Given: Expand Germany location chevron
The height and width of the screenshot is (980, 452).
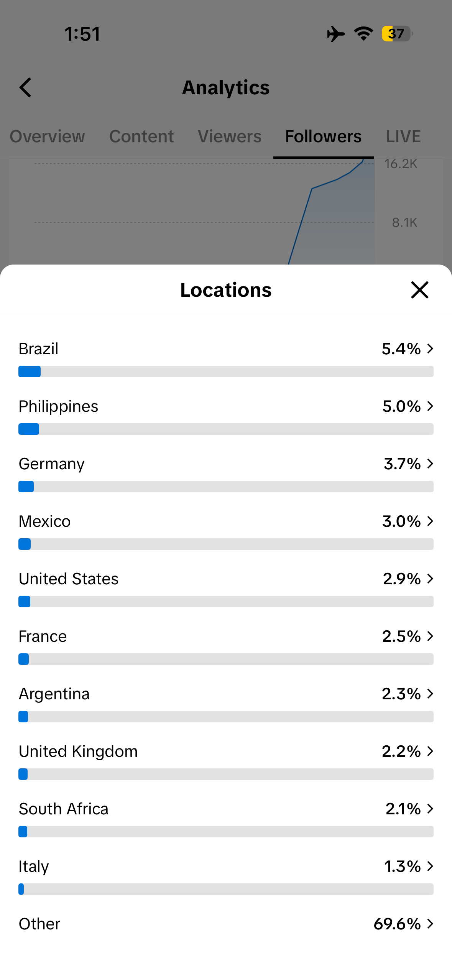Looking at the screenshot, I should point(430,464).
